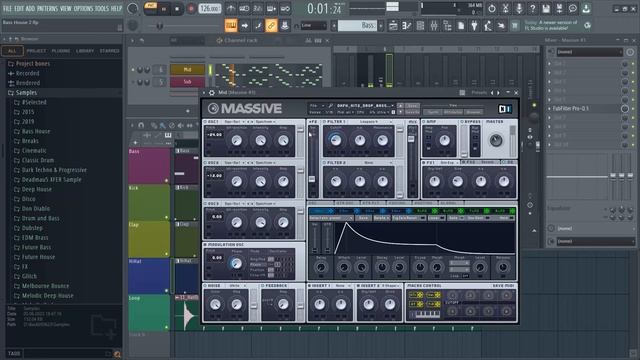
Task: Toggle OSC1 on/off in Massive
Action: 205,122
